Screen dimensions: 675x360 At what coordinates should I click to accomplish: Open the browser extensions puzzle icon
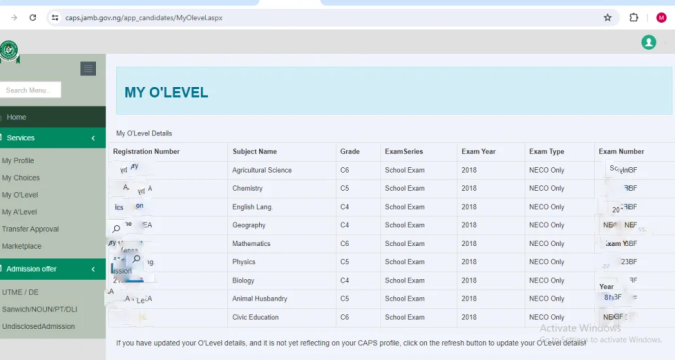(x=634, y=18)
